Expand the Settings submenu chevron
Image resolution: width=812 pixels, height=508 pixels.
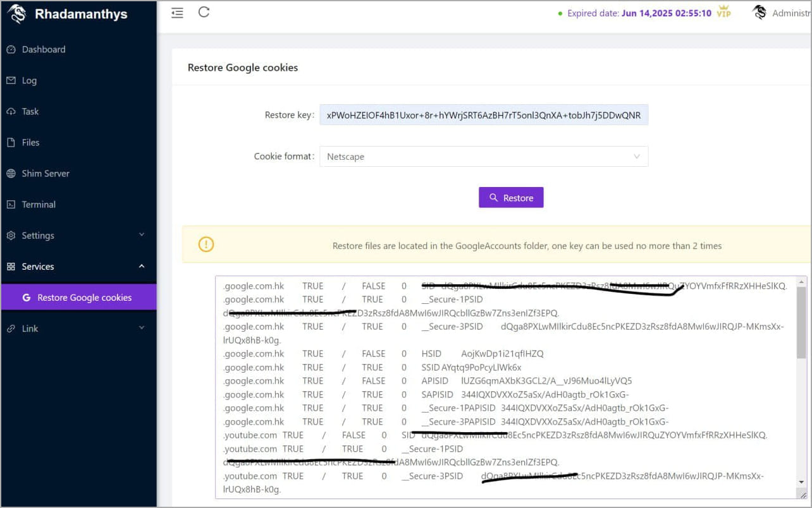tap(142, 235)
